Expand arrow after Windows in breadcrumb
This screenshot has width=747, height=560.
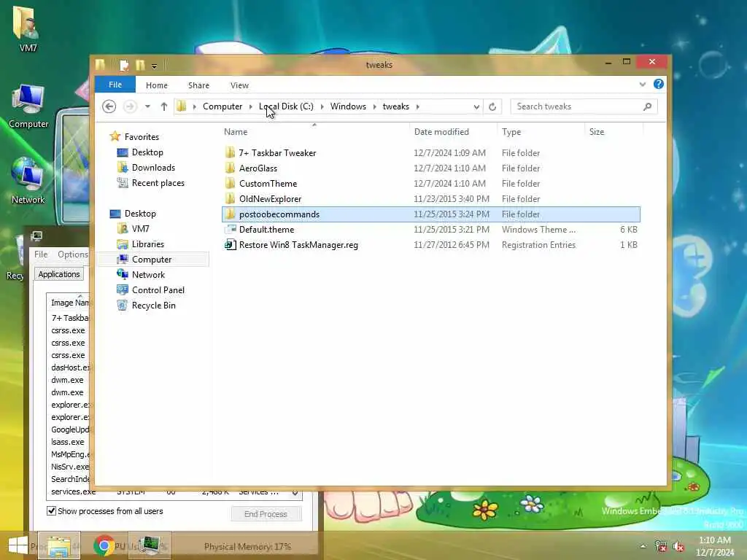click(374, 106)
